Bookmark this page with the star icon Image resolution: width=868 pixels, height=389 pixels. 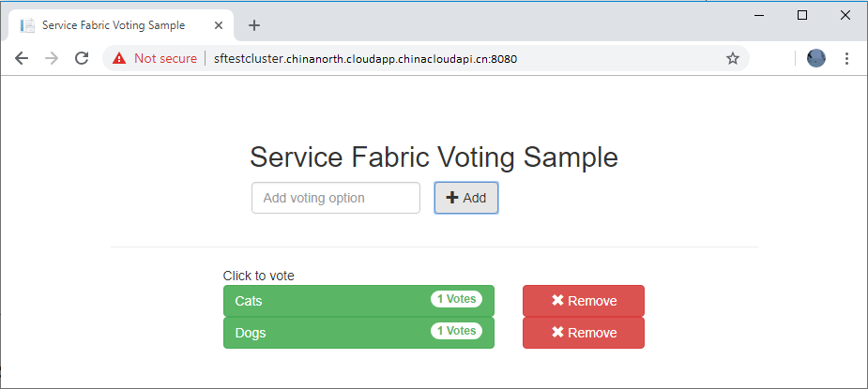(x=733, y=58)
